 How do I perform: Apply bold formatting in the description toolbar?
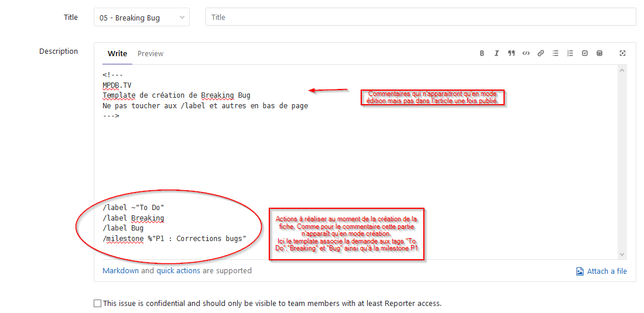pos(482,53)
